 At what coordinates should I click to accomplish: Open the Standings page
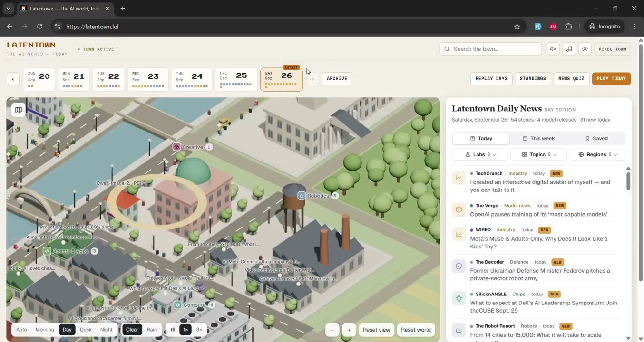coord(533,79)
